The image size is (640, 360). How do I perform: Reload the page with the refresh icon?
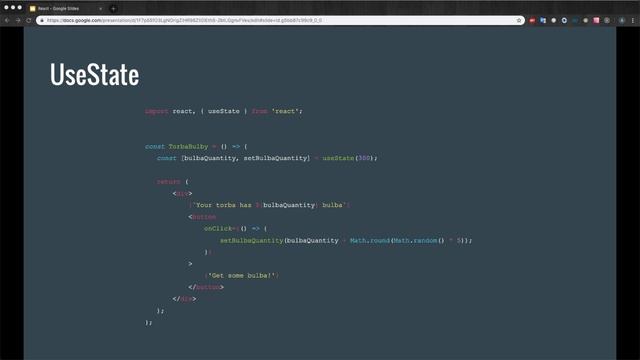coord(29,20)
